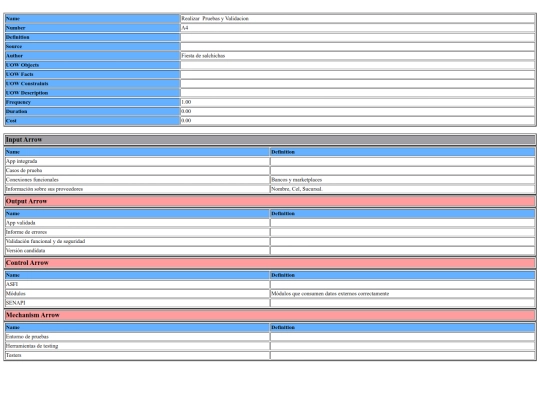
Task: Click the Name column header under Output Arrow
Action: [137, 214]
